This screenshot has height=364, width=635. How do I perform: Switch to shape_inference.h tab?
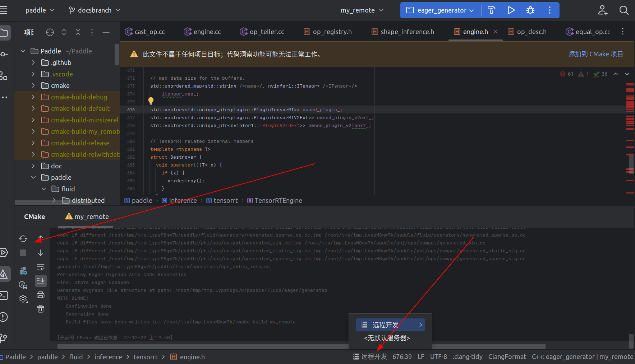click(x=403, y=32)
